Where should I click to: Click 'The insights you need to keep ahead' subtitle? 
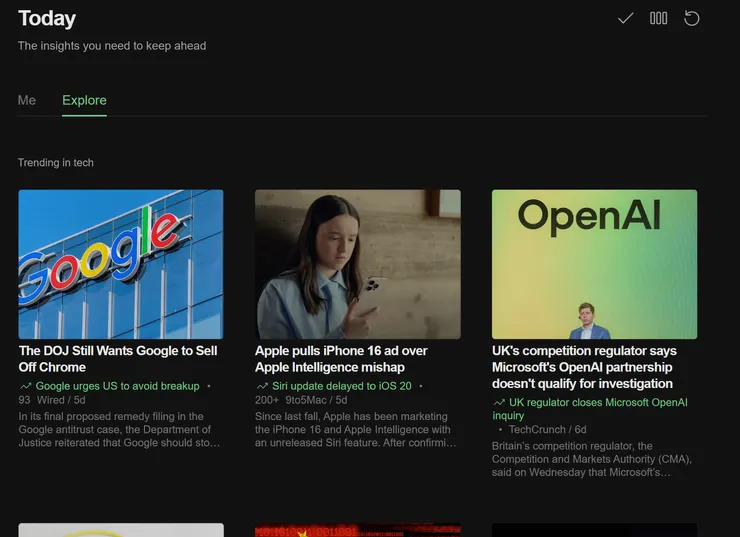pyautogui.click(x=112, y=46)
